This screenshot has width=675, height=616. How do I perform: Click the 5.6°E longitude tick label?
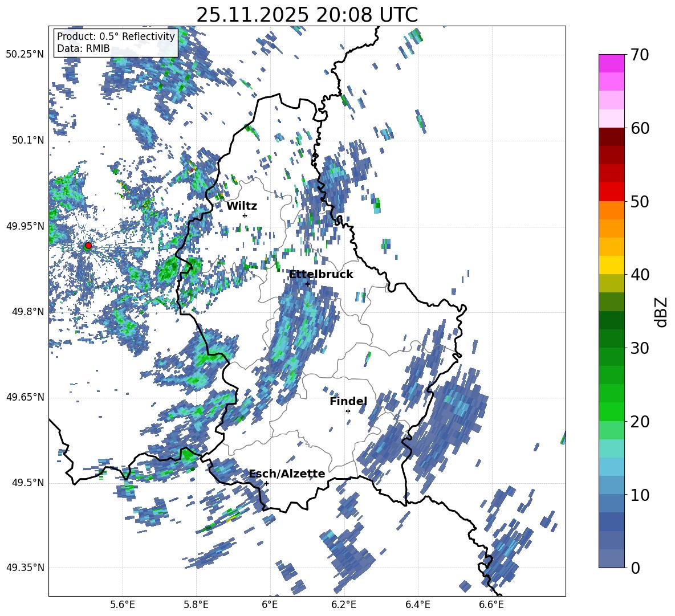tap(123, 605)
